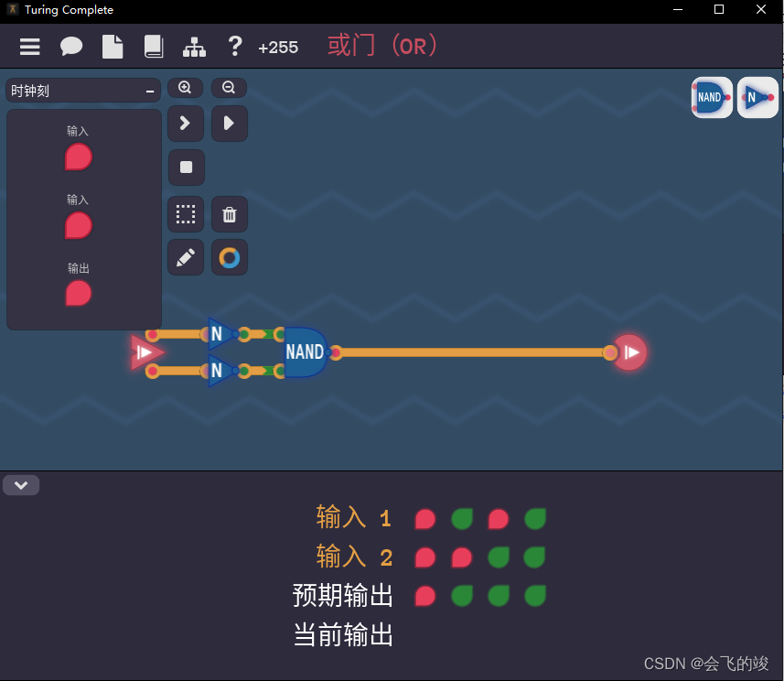The width and height of the screenshot is (784, 681).
Task: Open the hamburger main menu
Action: click(x=29, y=47)
